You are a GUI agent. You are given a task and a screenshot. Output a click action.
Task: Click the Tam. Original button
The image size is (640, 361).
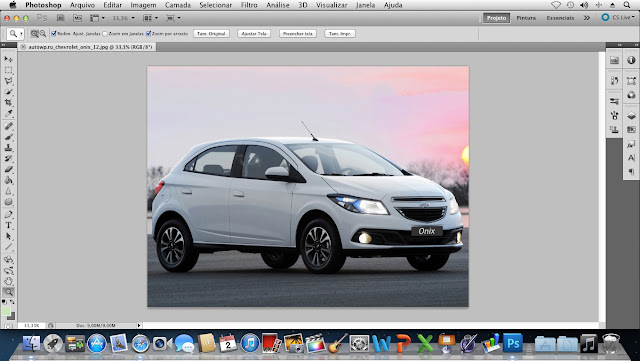(x=211, y=33)
